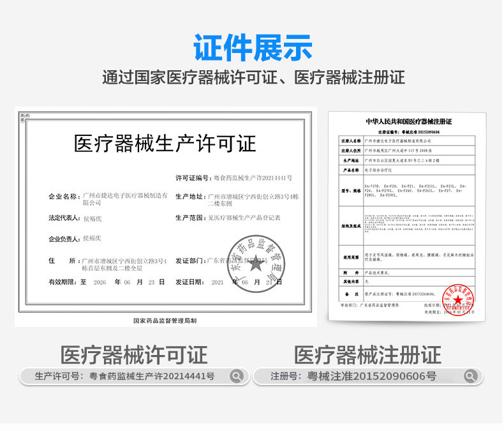504x431 pixels.
Task: Click the 注册人住所 row
Action: click(407, 151)
